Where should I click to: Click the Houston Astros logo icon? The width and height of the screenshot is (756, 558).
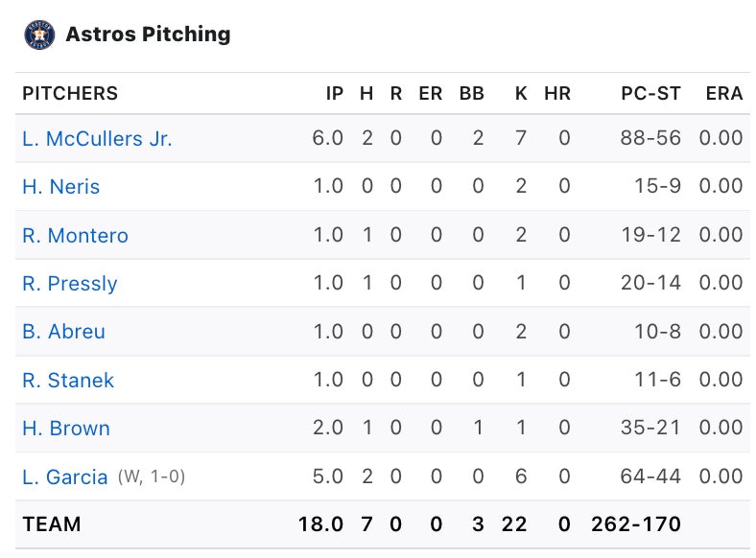point(39,35)
